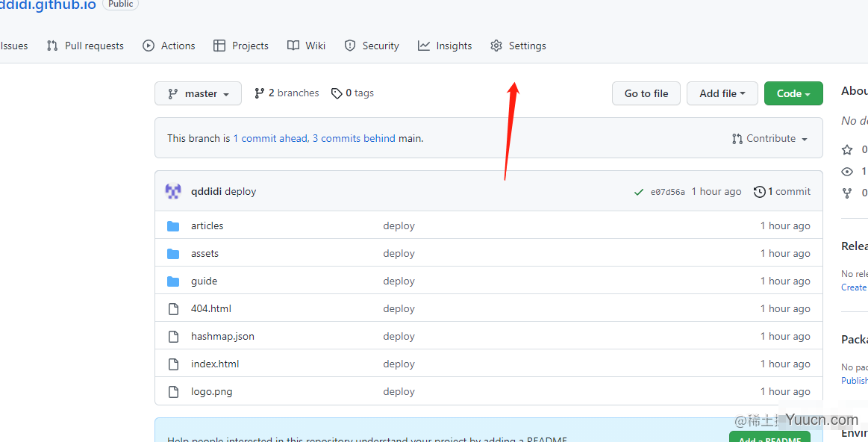Screen dimensions: 868x442
Task: Open the latest deploy commit message
Action: coord(240,192)
